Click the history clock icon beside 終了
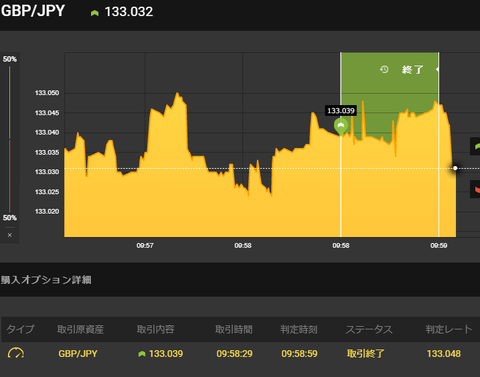 coord(384,69)
